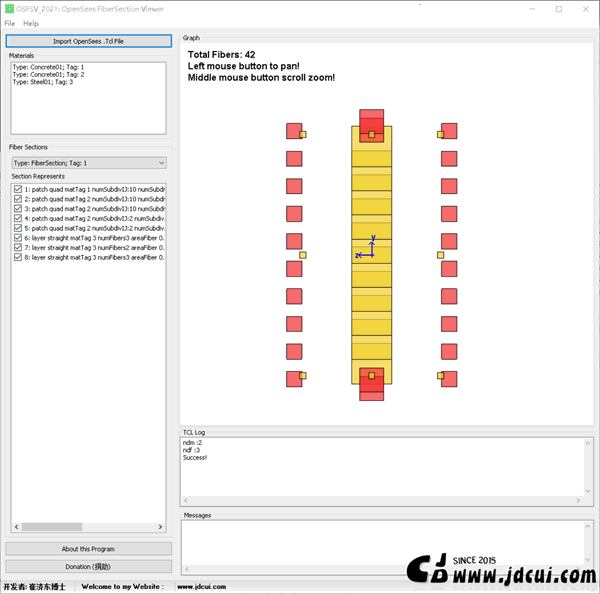Select material Concrete01 Tag 1
The height and width of the screenshot is (594, 600).
coord(48,67)
